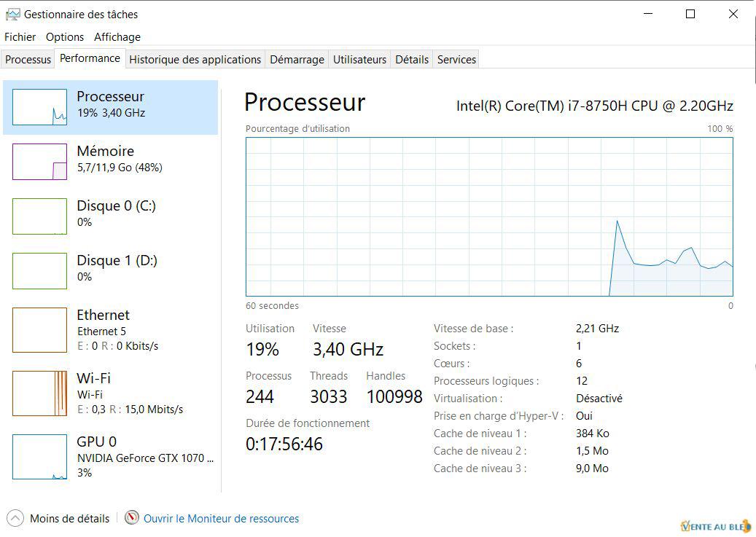Open the Options menu
This screenshot has height=537, width=756.
point(65,36)
